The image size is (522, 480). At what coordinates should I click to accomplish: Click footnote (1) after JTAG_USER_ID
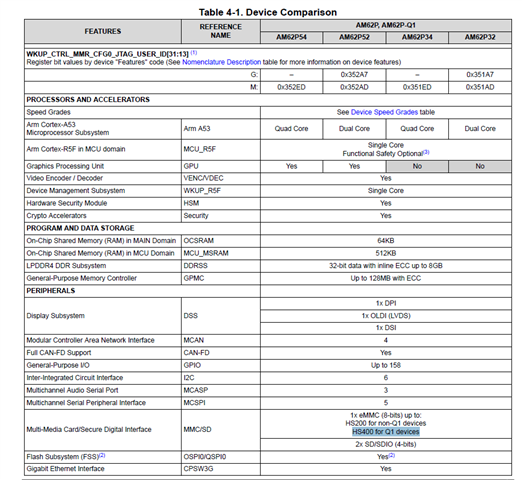click(x=194, y=53)
